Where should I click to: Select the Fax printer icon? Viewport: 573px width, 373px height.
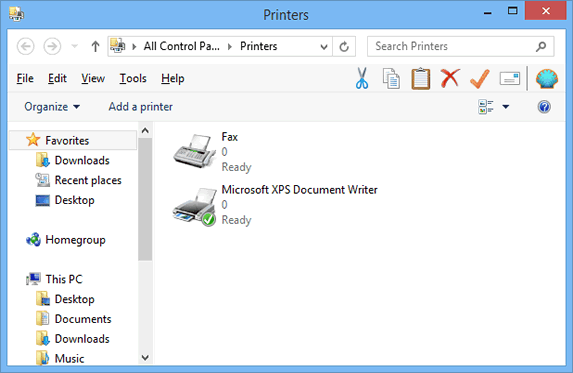coord(195,151)
